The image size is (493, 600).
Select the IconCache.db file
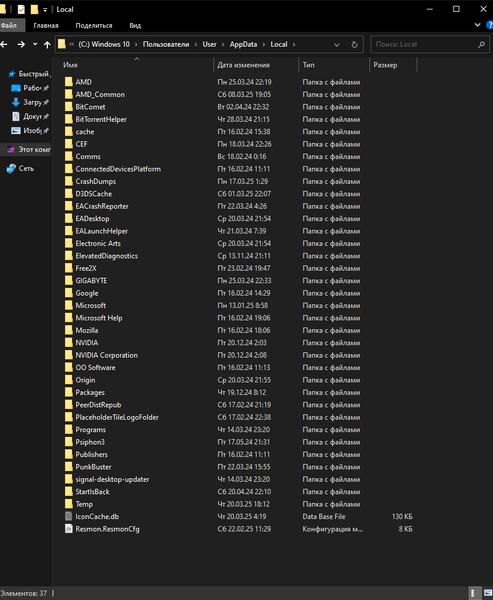pos(97,517)
